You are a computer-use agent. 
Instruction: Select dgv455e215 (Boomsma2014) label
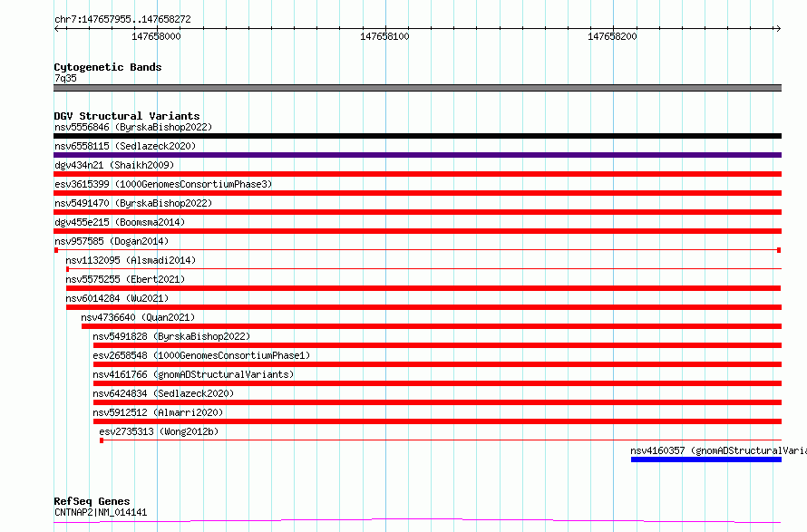pos(120,222)
